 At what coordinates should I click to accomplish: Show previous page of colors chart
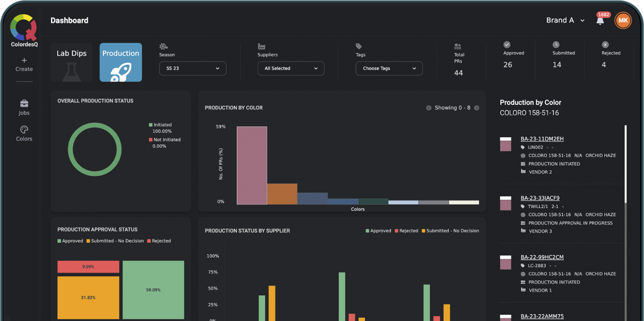[x=429, y=108]
